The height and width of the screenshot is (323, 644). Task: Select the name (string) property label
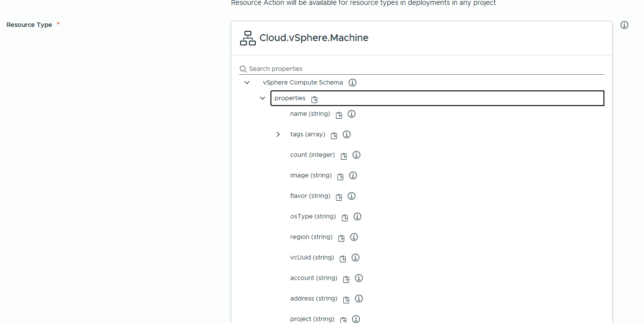[310, 114]
